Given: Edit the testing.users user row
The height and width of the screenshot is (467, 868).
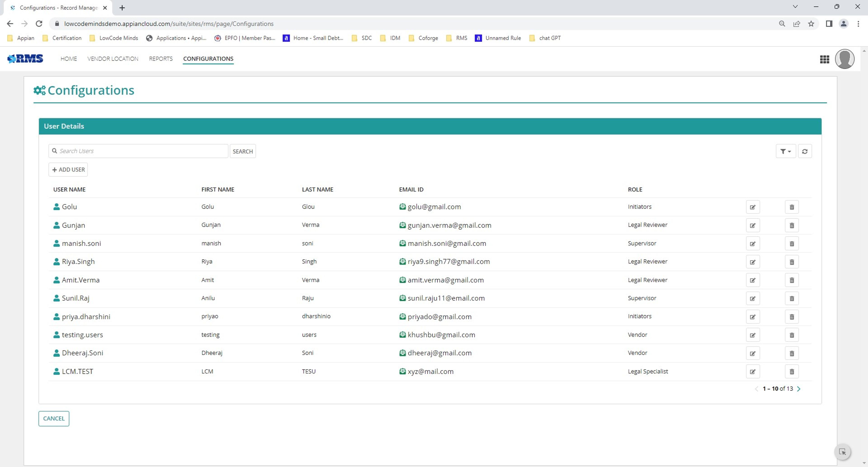Looking at the screenshot, I should [x=753, y=335].
